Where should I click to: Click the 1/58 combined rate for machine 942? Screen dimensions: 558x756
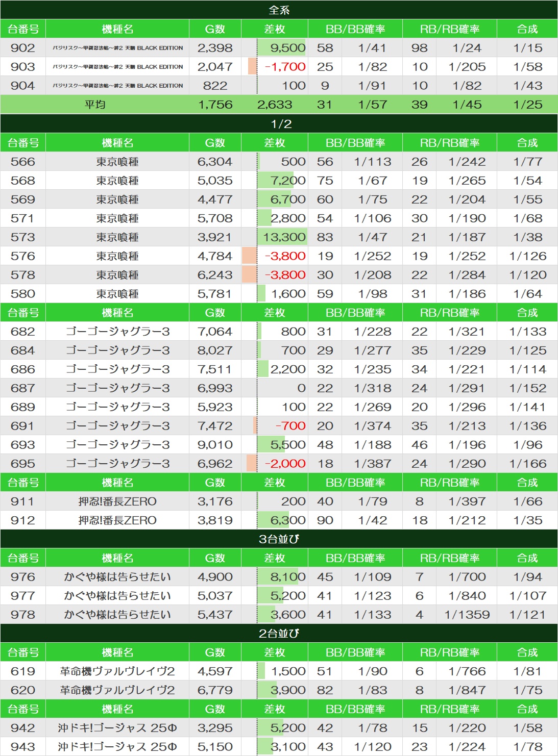tap(528, 728)
